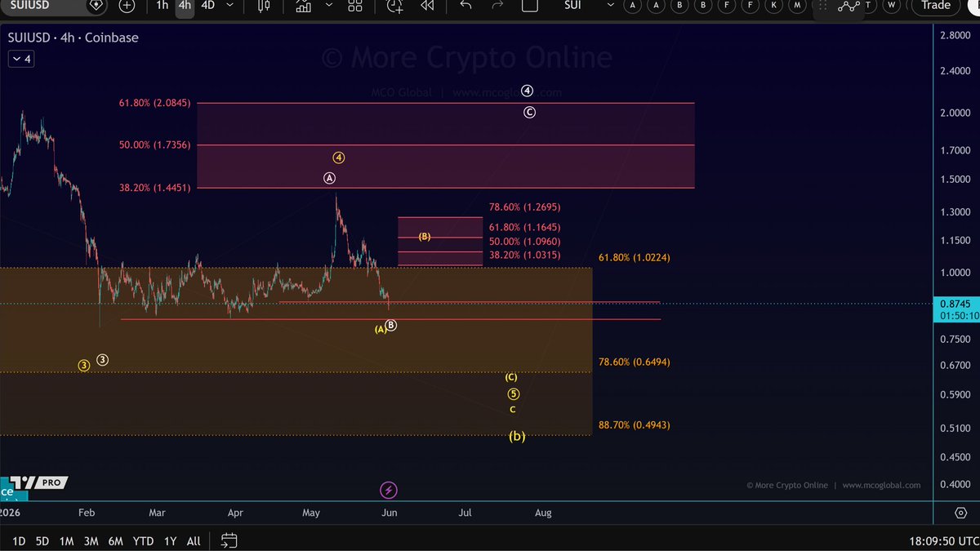This screenshot has width=980, height=551.
Task: Open the Indicators menu
Action: [x=303, y=6]
